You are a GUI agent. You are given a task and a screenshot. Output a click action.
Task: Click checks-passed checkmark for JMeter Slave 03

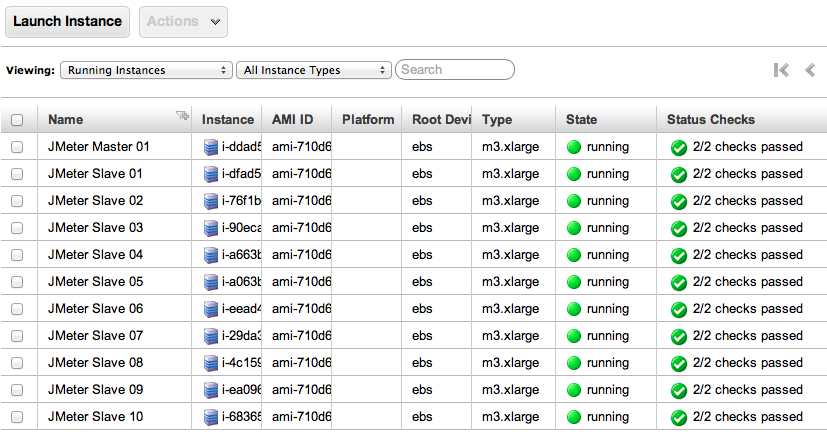coord(679,228)
